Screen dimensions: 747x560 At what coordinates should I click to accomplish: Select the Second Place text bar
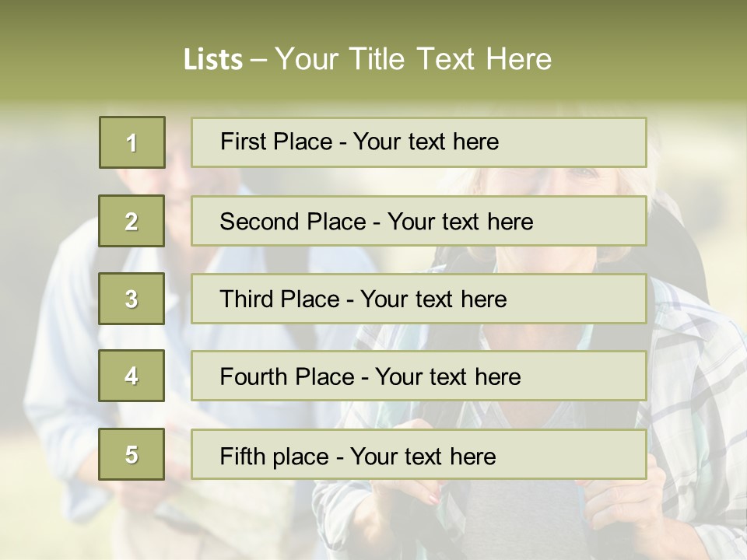(419, 221)
